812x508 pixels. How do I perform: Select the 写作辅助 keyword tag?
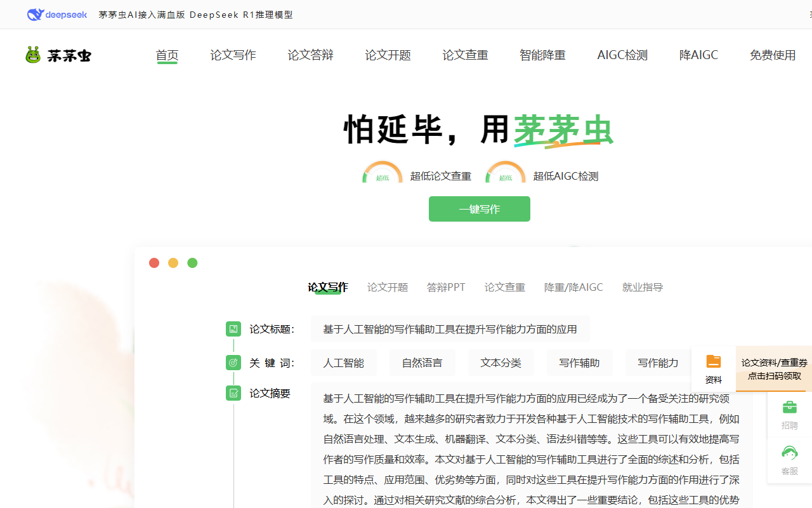(580, 363)
